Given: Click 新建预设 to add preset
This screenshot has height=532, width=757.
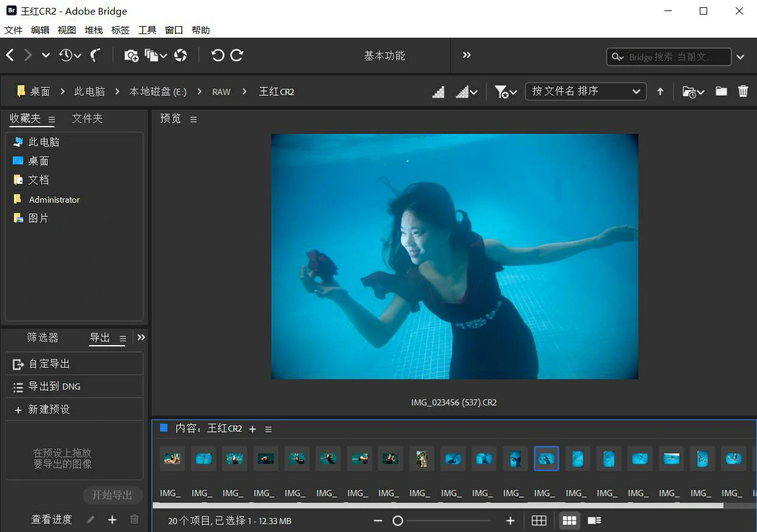Looking at the screenshot, I should (x=49, y=410).
